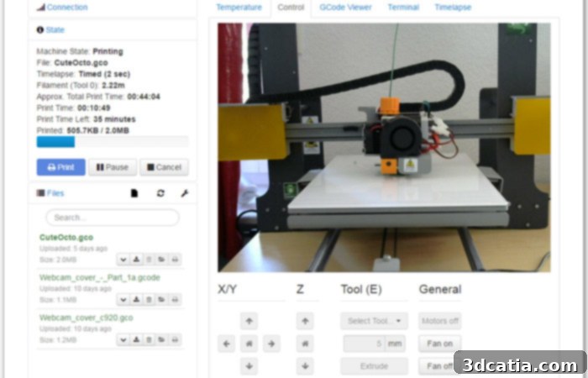Viewport: 588px width, 378px height.
Task: Click the print progress bar
Action: (113, 142)
